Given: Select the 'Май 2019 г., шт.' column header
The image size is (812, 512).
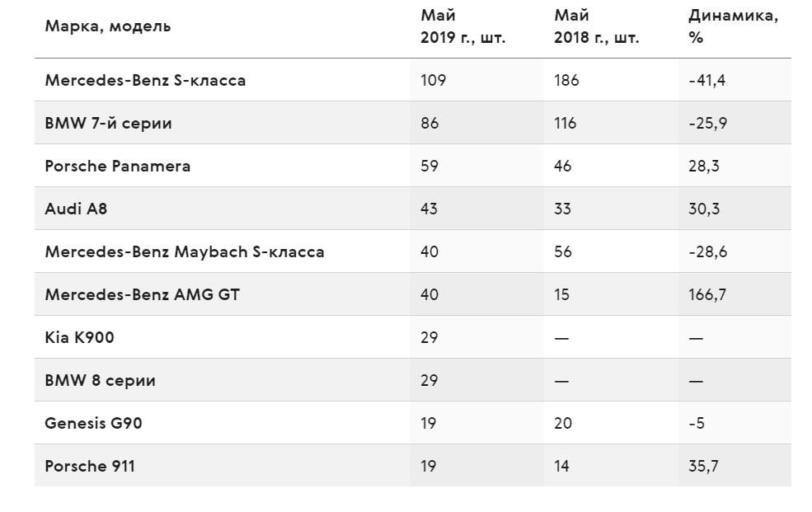Looking at the screenshot, I should tap(463, 26).
